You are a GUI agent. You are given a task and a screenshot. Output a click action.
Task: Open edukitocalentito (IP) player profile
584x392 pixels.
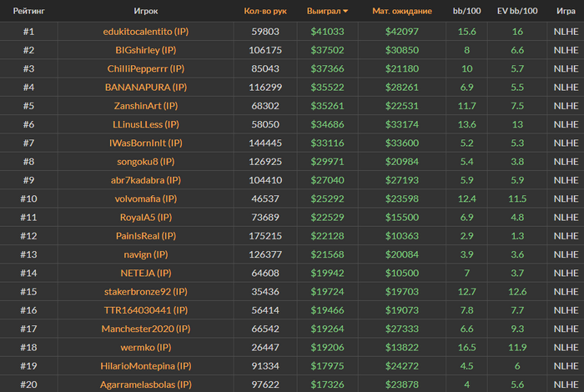[146, 32]
